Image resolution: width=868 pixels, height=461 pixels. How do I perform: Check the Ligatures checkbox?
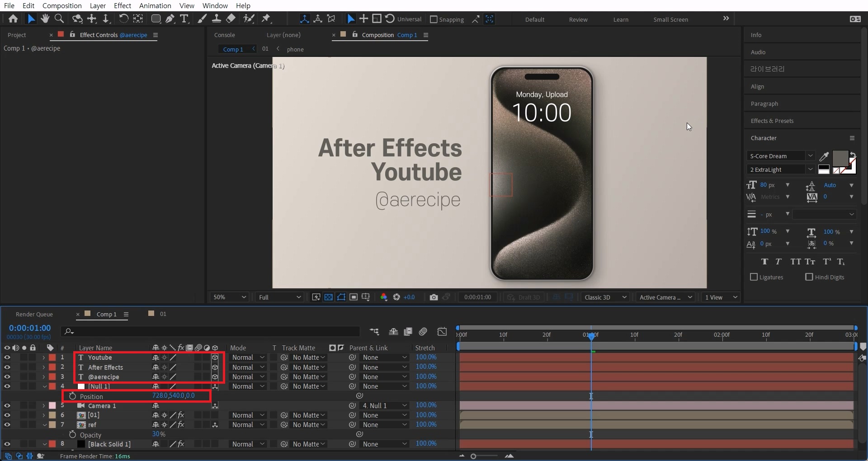point(754,277)
